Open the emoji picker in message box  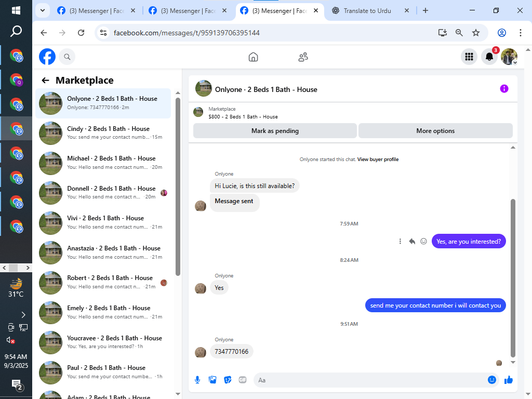[492, 380]
